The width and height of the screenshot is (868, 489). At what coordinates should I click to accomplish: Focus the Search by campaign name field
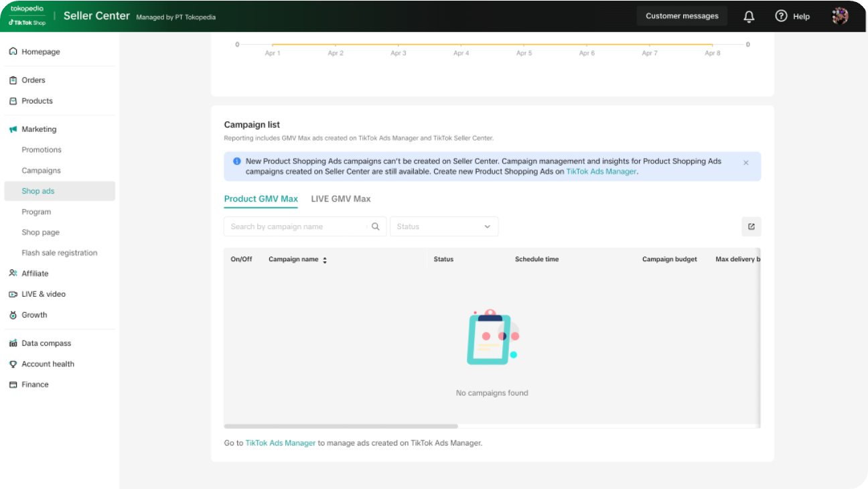[x=298, y=226]
